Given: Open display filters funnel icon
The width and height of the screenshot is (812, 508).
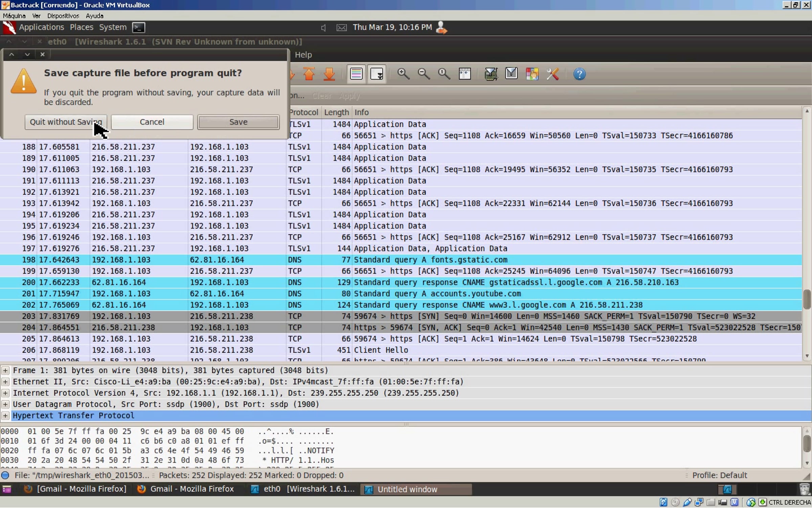Looking at the screenshot, I should coord(511,74).
